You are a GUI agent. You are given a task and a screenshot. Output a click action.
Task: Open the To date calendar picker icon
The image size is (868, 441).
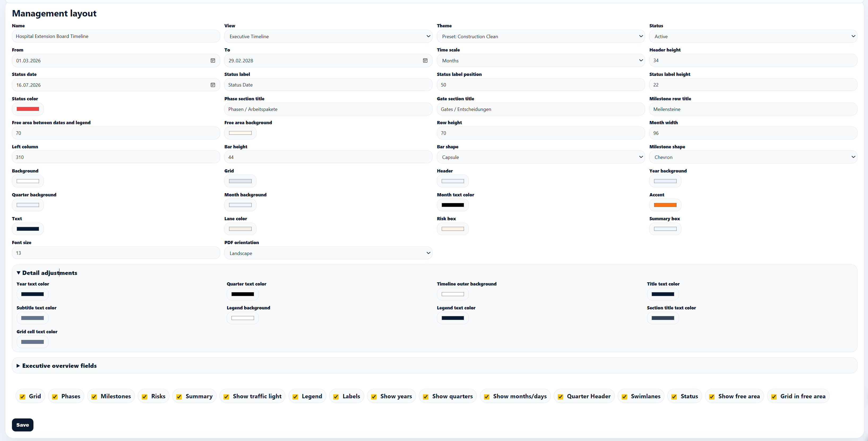tap(425, 61)
